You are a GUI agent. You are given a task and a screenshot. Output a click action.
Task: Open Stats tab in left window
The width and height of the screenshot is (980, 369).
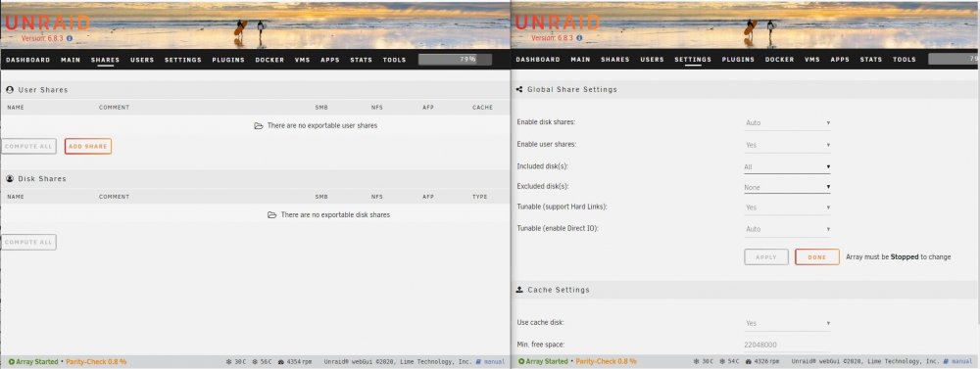362,60
